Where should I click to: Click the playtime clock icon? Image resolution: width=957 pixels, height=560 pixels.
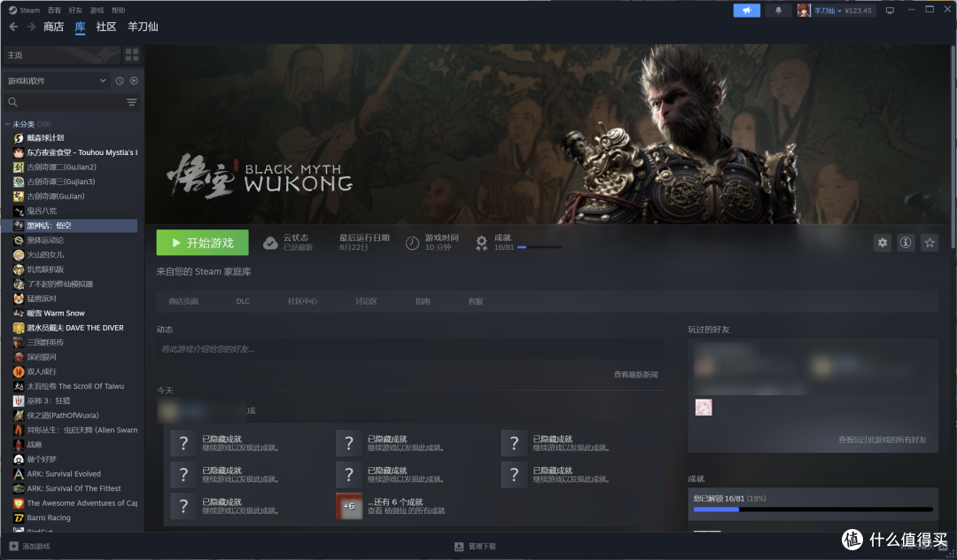pos(413,243)
